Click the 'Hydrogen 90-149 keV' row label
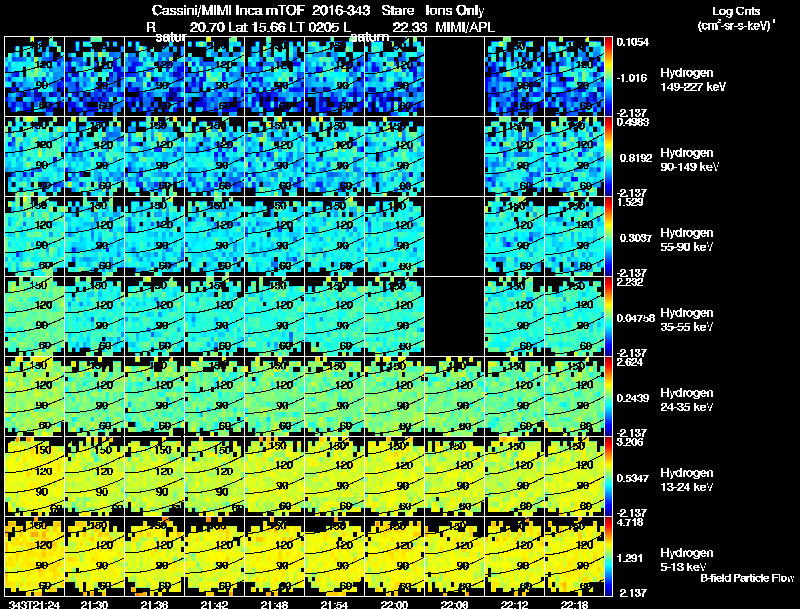Image resolution: width=800 pixels, height=609 pixels. (x=690, y=160)
